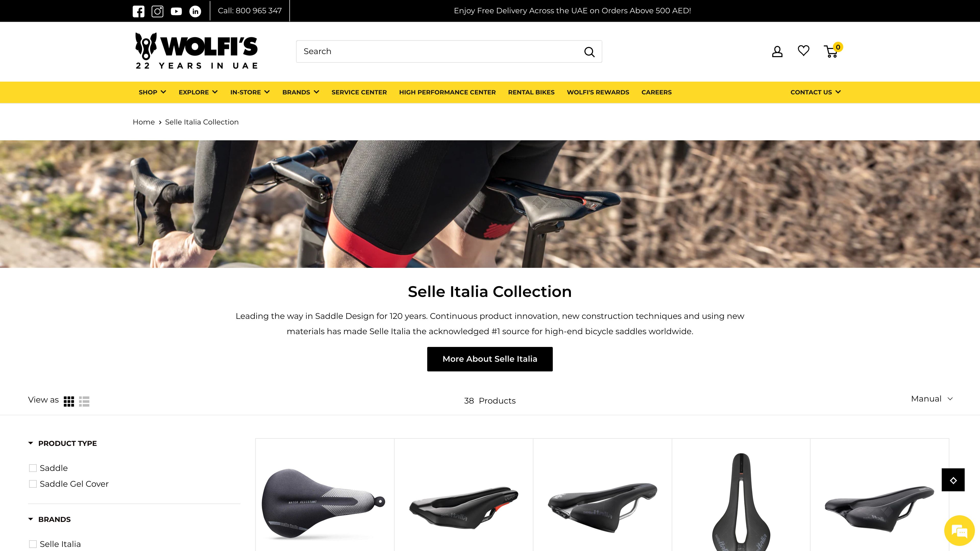Expand the Shop menu dropdown
The image size is (980, 551).
pyautogui.click(x=152, y=92)
